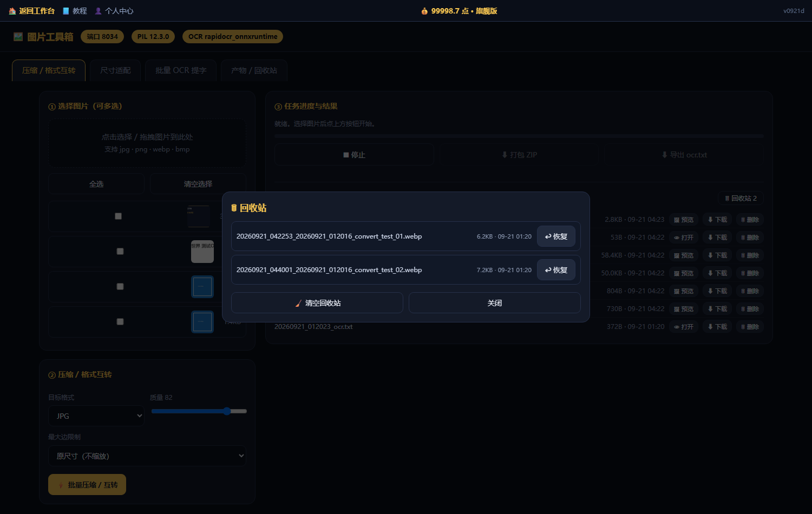Click the 质量 82 slider
Image resolution: width=812 pixels, height=514 pixels.
199,411
